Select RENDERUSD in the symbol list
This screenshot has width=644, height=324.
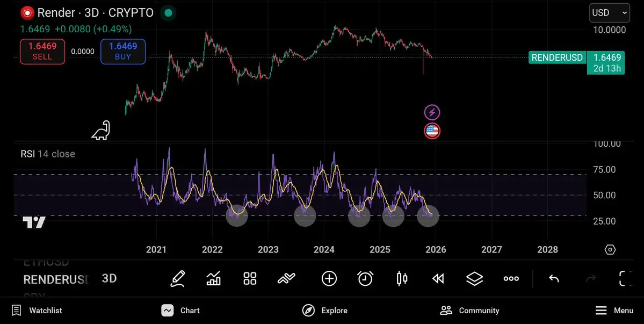click(x=56, y=279)
